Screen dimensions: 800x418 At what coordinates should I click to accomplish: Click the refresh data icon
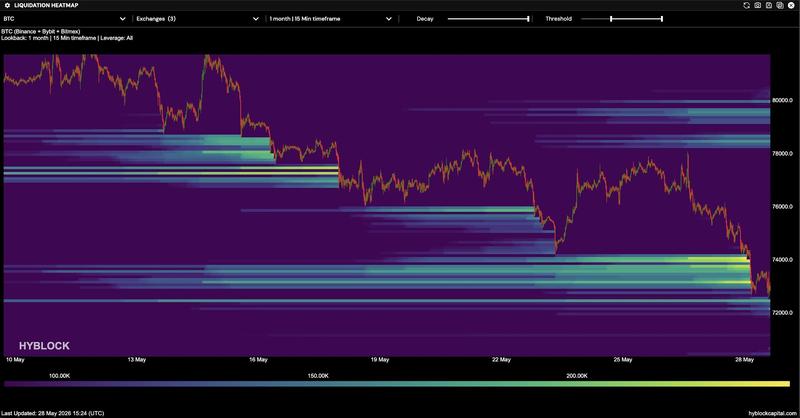pyautogui.click(x=746, y=5)
